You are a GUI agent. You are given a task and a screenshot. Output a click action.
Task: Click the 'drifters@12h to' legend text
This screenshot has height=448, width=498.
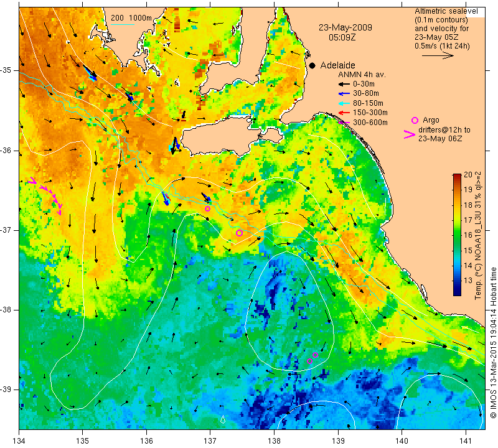click(444, 130)
